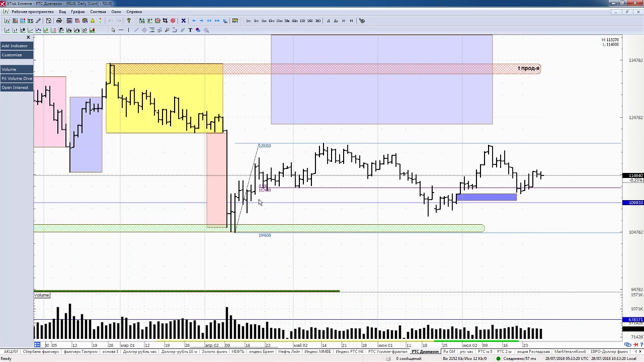This screenshot has height=362, width=644.
Task: Click the alert bell icon
Action: pos(93,21)
